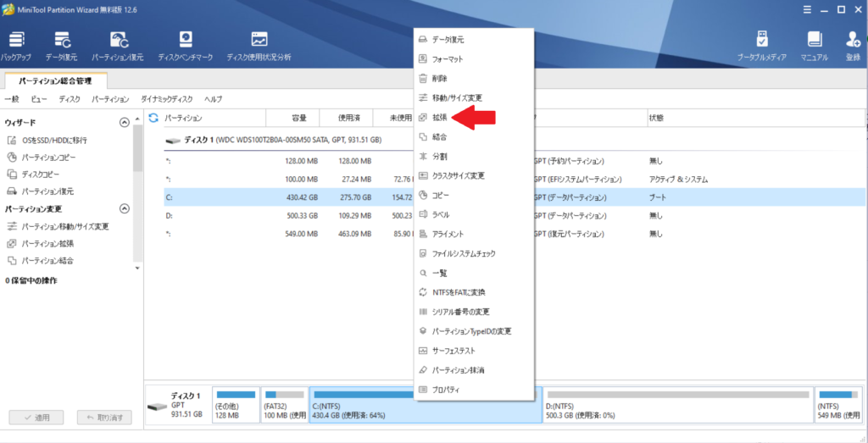
Task: Pick ラベル from the context menu
Action: [x=473, y=214]
